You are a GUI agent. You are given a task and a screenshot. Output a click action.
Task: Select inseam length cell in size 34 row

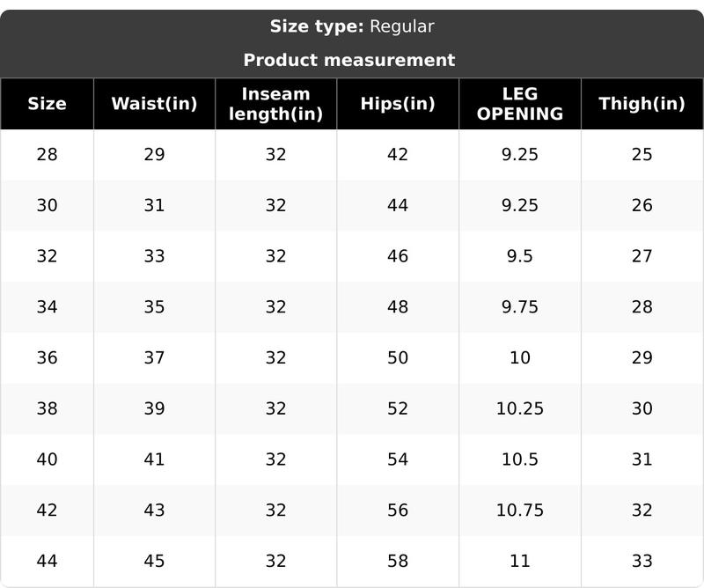tap(275, 307)
